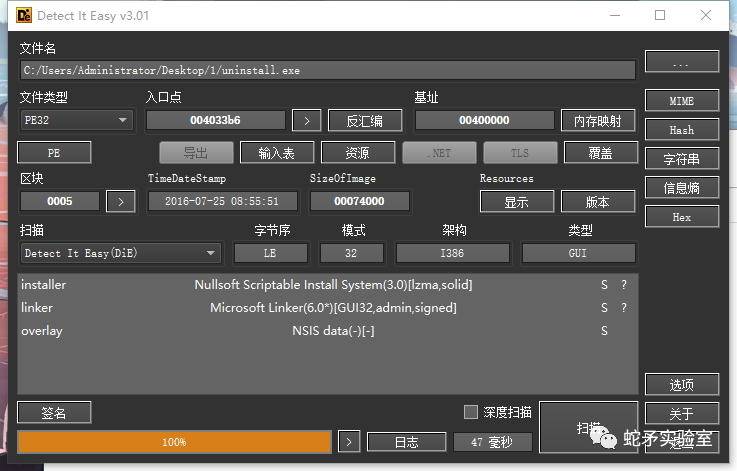Viewport: 737px width, 471px height.
Task: Open the Hex viewer button
Action: 682,217
